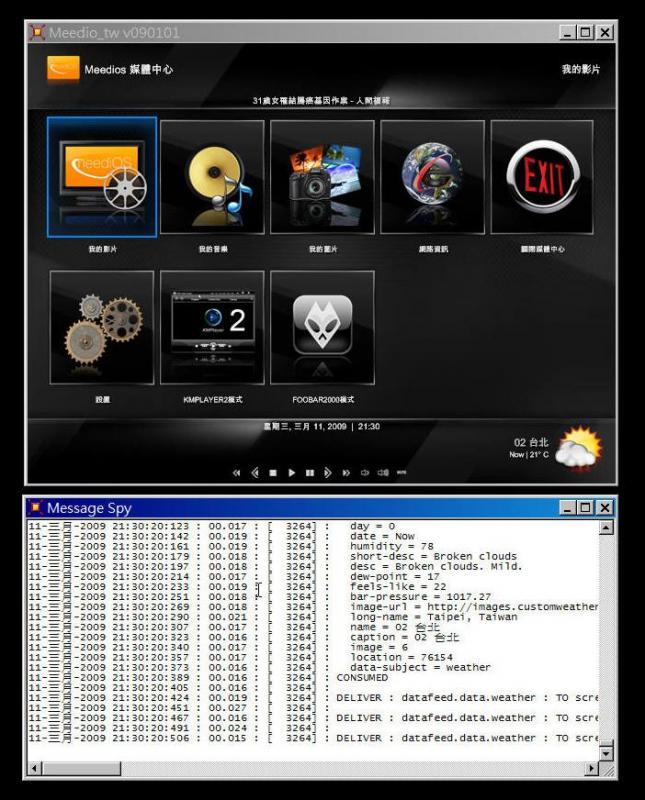Image resolution: width=645 pixels, height=800 pixels.
Task: Click the Meedios title text in header
Action: tap(129, 69)
